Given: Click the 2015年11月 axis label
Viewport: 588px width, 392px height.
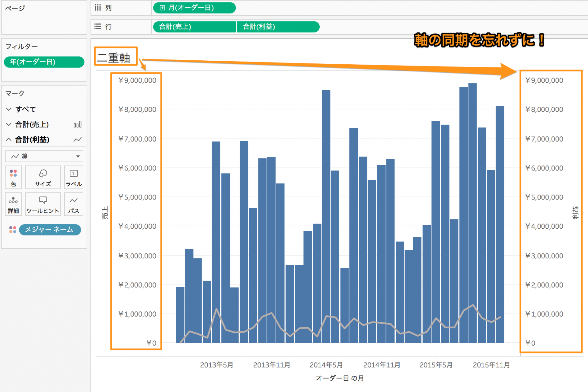Looking at the screenshot, I should pyautogui.click(x=491, y=365).
